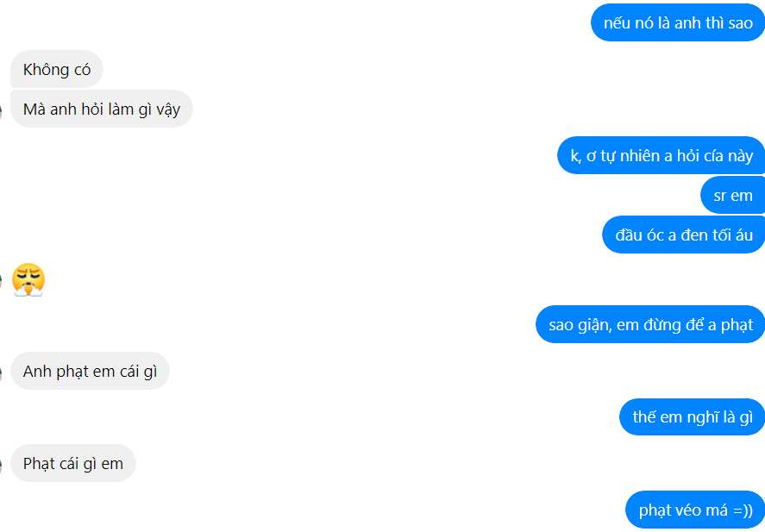
Task: Click the short 'sr em' blue bubble
Action: [x=733, y=195]
